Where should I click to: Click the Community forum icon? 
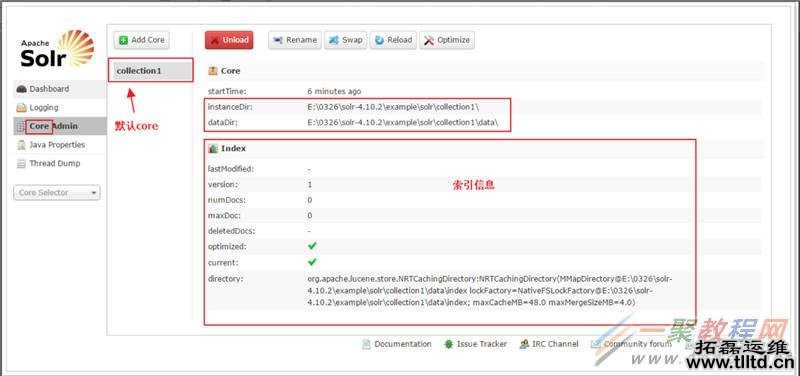pyautogui.click(x=595, y=344)
